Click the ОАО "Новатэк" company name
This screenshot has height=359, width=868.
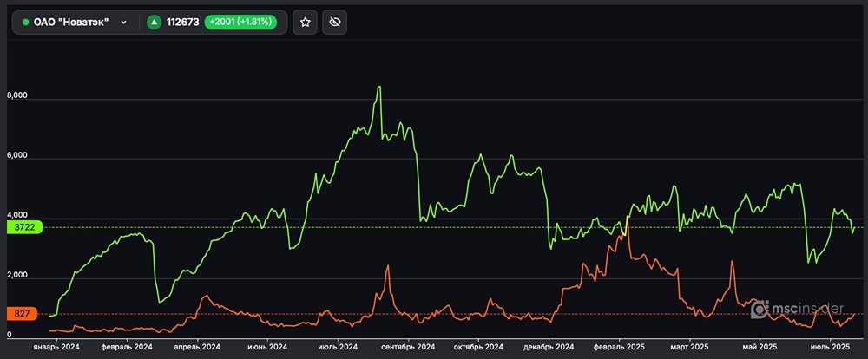click(71, 23)
